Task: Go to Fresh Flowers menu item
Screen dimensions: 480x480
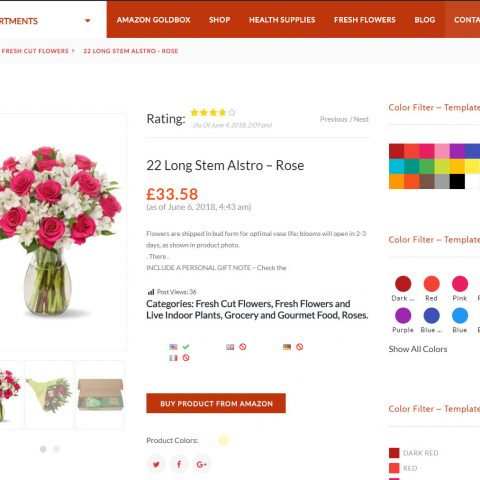Action: tap(365, 20)
